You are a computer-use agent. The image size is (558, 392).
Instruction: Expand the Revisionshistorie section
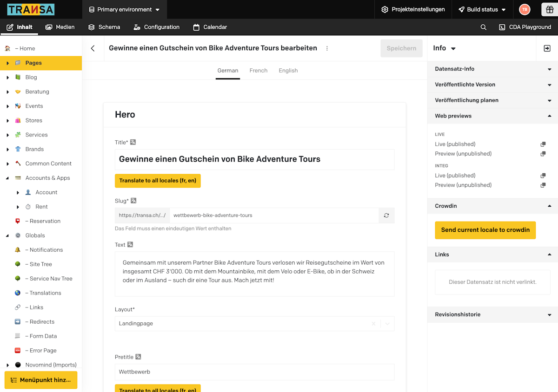[x=493, y=314]
